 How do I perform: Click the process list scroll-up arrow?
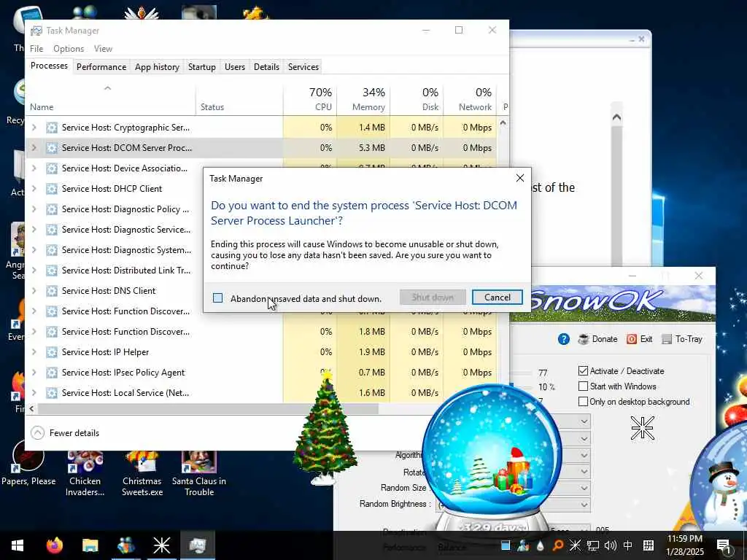pos(503,122)
